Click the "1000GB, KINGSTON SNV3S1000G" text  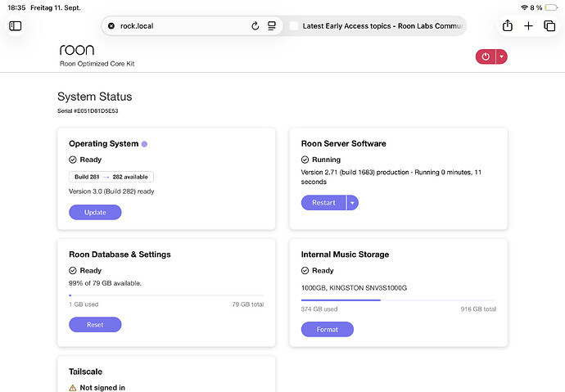(x=354, y=288)
